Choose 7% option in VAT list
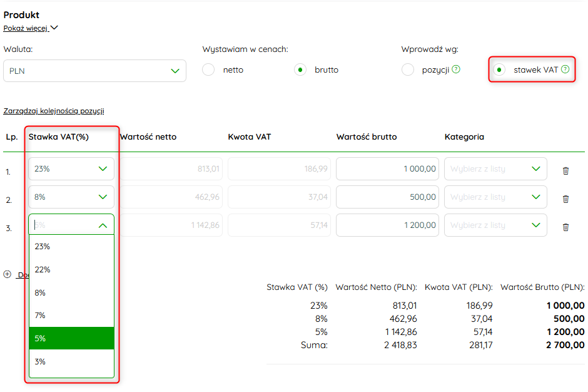This screenshot has width=588, height=392. pos(71,316)
